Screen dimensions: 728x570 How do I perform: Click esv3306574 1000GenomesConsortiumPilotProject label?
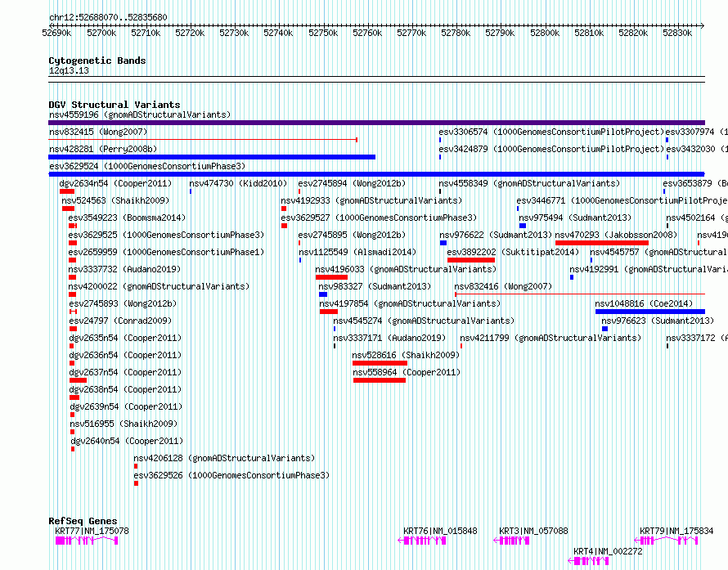click(551, 132)
